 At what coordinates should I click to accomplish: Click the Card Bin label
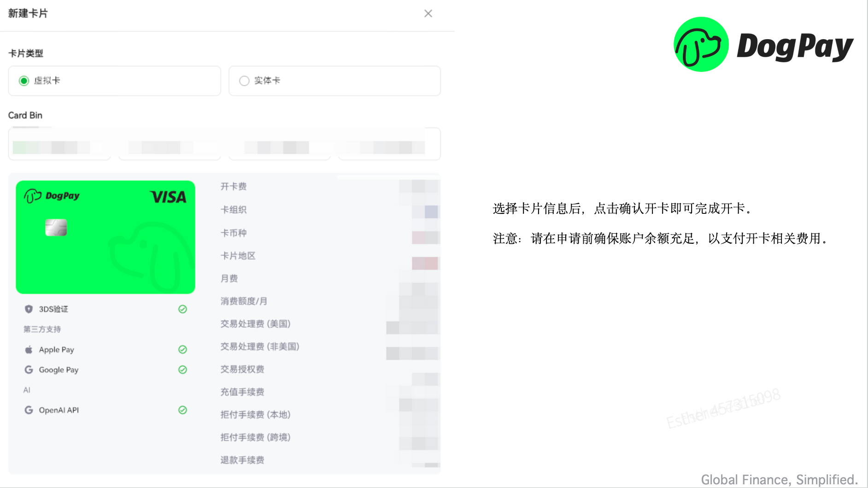(x=25, y=115)
